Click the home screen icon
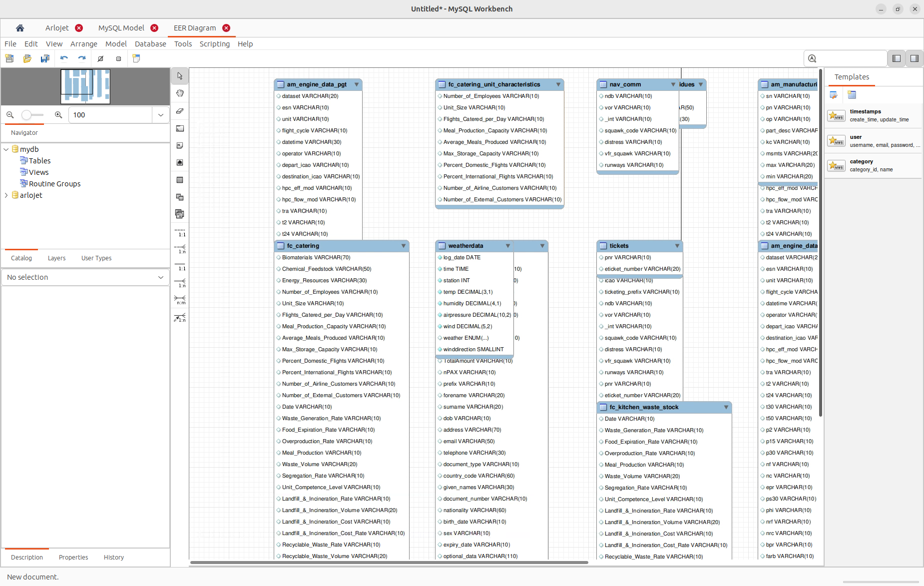This screenshot has width=924, height=586. click(20, 28)
